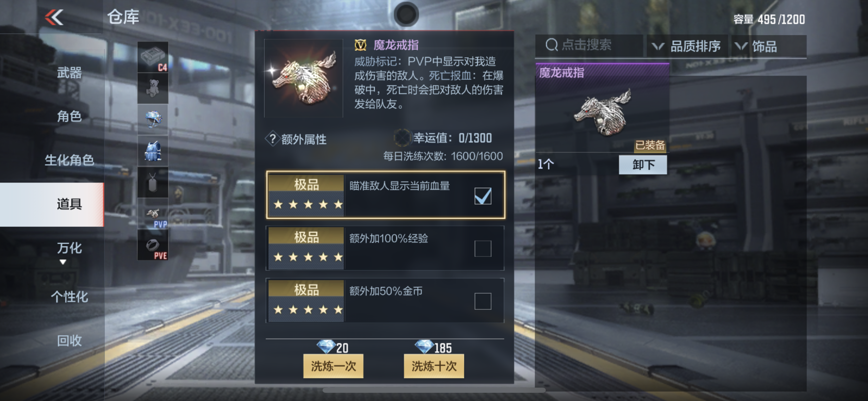Open the dog tag category icon
Screen dimensions: 868x401
point(153,182)
